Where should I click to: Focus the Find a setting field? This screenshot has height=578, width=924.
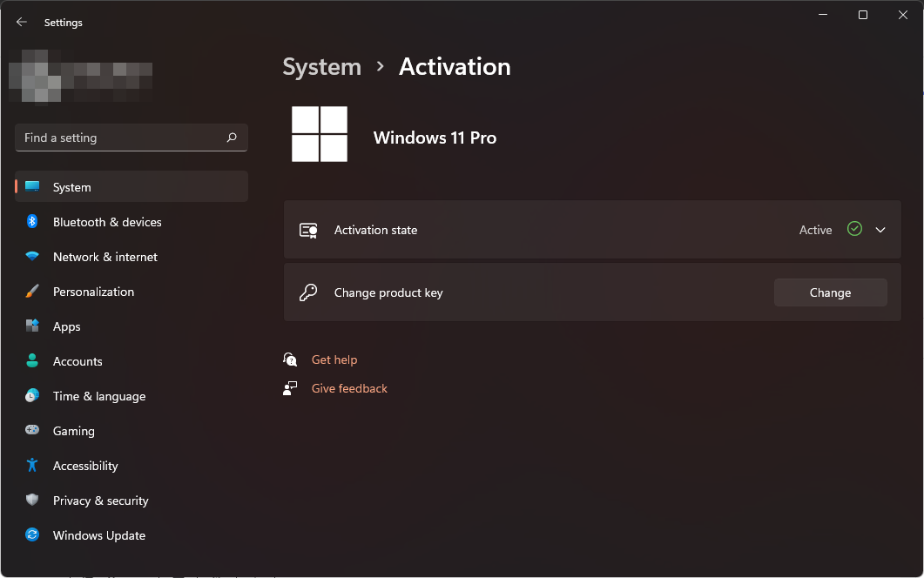131,138
